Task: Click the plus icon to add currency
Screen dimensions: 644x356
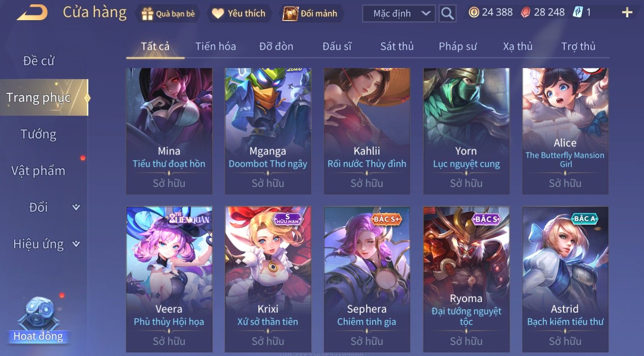Action: click(x=627, y=12)
